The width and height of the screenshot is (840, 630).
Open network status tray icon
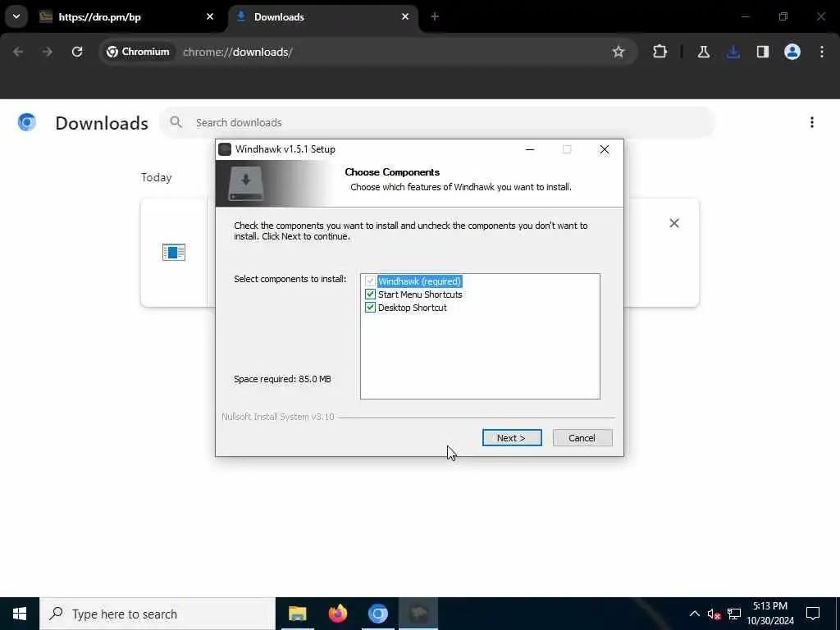pyautogui.click(x=734, y=614)
